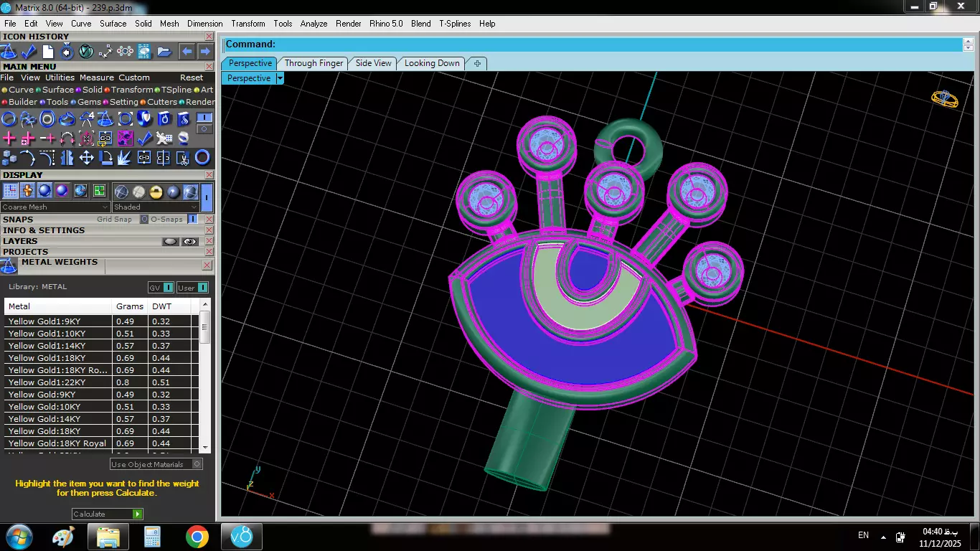Toggle the oval button in Layers header
This screenshot has height=551, width=980.
tap(170, 242)
